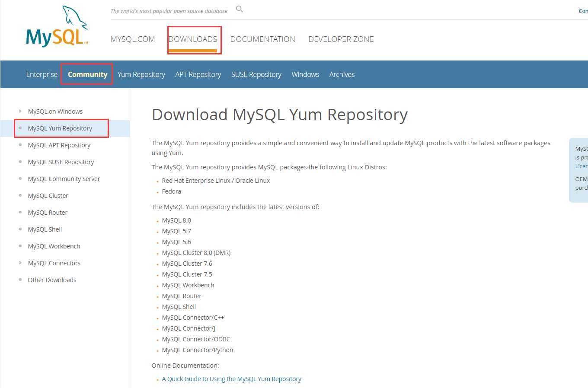Go to DOCUMENTATION section
This screenshot has height=388, width=588.
(x=263, y=39)
